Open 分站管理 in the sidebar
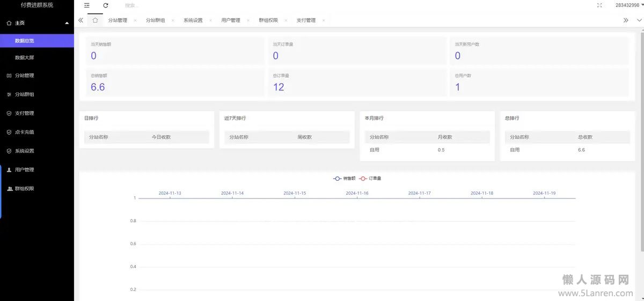 point(24,76)
